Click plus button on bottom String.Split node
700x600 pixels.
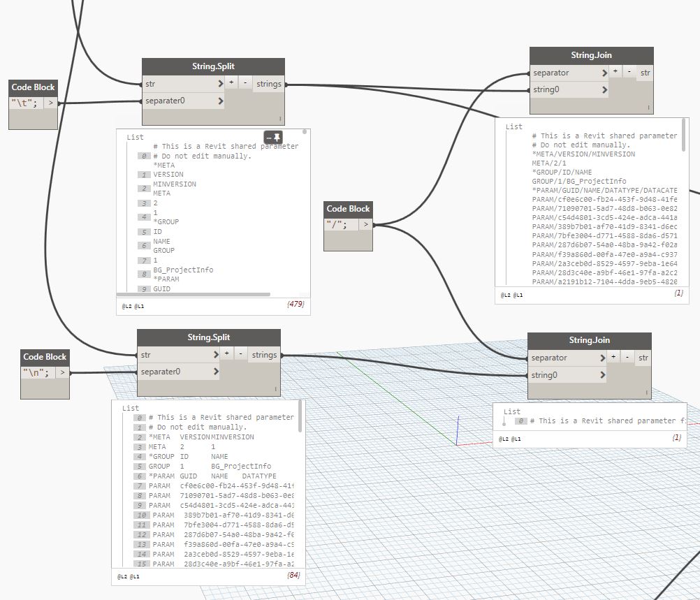click(x=226, y=354)
